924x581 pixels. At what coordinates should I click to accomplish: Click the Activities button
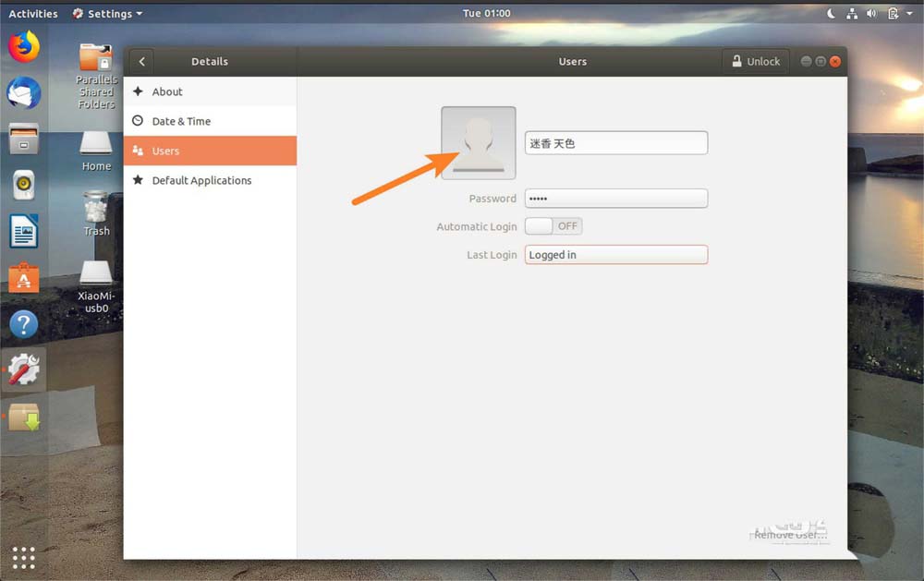tap(33, 13)
